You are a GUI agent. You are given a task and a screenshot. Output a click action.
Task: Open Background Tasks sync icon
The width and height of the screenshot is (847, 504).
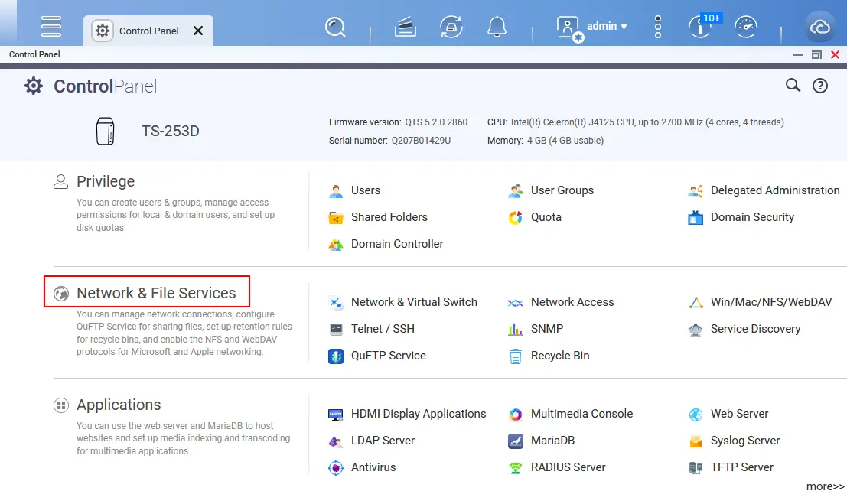(x=451, y=27)
